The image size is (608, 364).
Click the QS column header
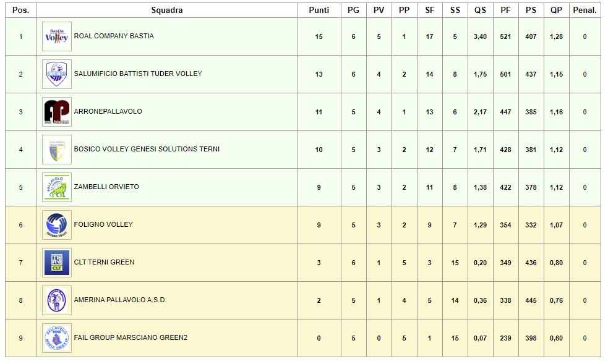pyautogui.click(x=480, y=10)
